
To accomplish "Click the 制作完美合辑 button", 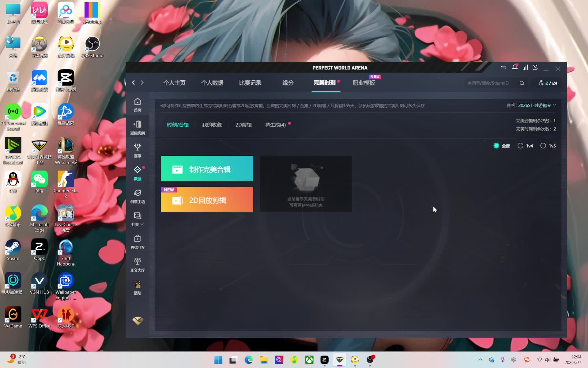I will pyautogui.click(x=207, y=168).
